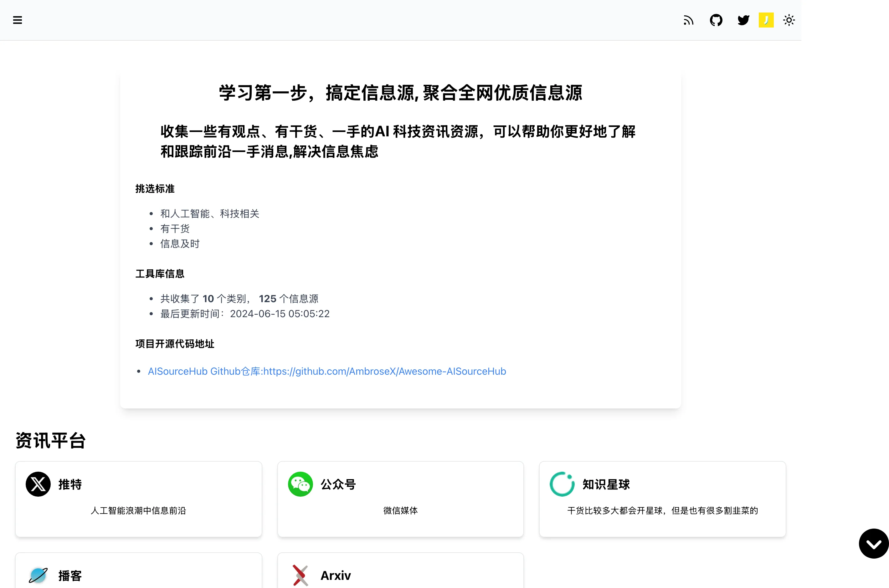Open the 播客 card title
The image size is (889, 588).
coord(70,575)
